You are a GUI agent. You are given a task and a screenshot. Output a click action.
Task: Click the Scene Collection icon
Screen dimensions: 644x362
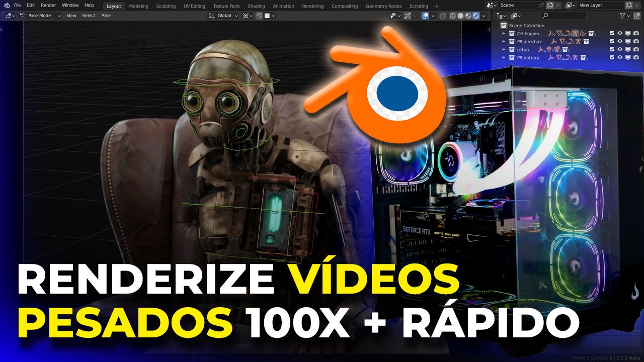(503, 25)
